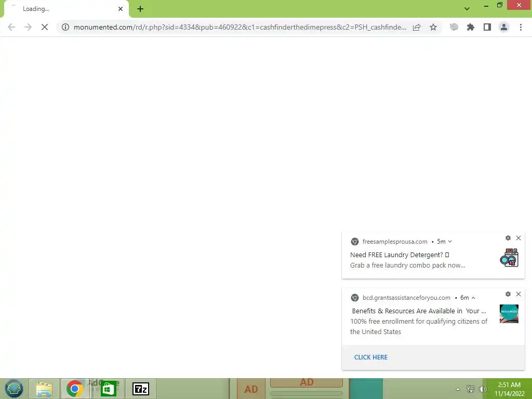Open Chrome's three-dot customize menu
This screenshot has width=532, height=399.
(x=521, y=27)
